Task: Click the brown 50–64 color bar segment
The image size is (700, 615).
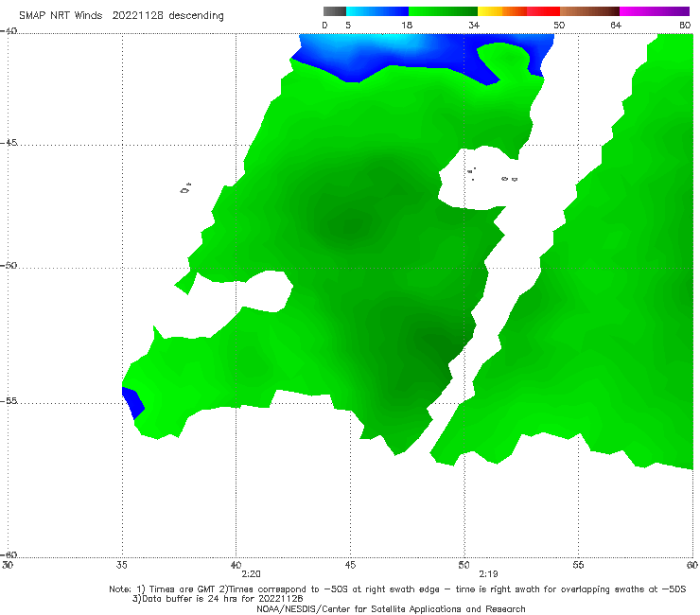Action: pos(589,11)
